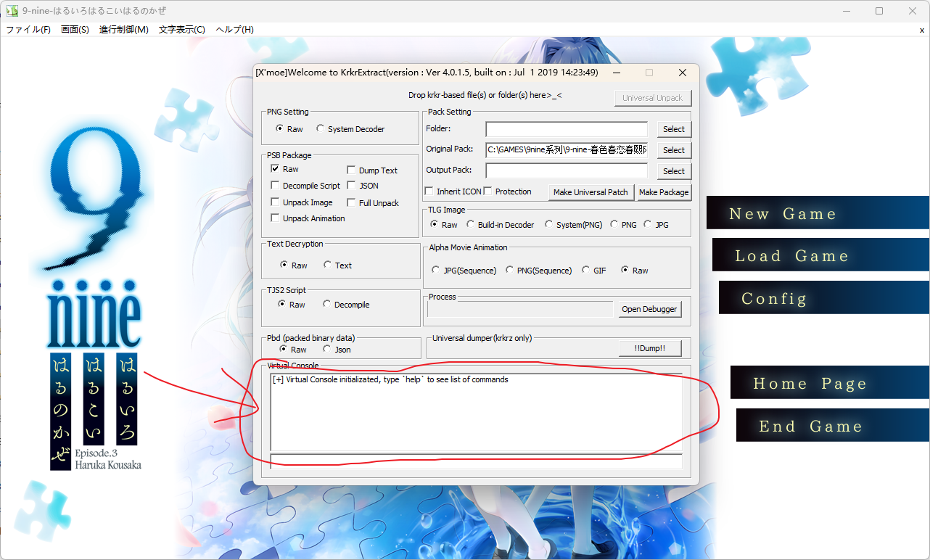Click Select button for Output Pack
Image resolution: width=930 pixels, height=560 pixels.
tap(674, 171)
